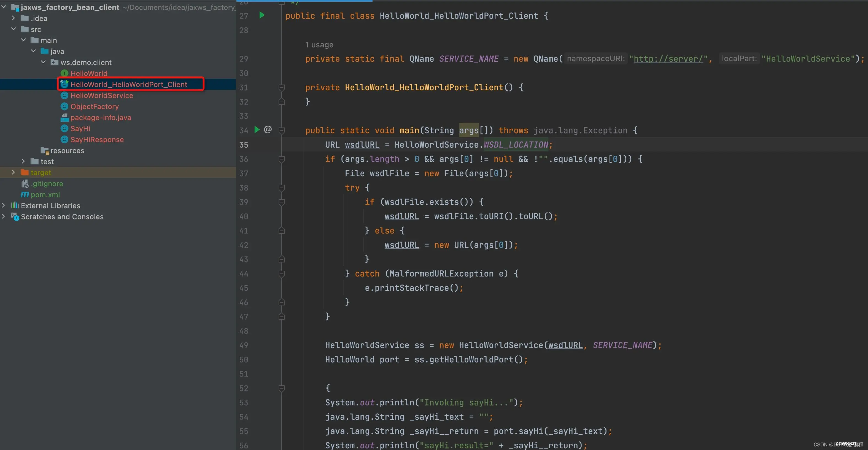
Task: Click the External Libraries icon
Action: coord(15,205)
